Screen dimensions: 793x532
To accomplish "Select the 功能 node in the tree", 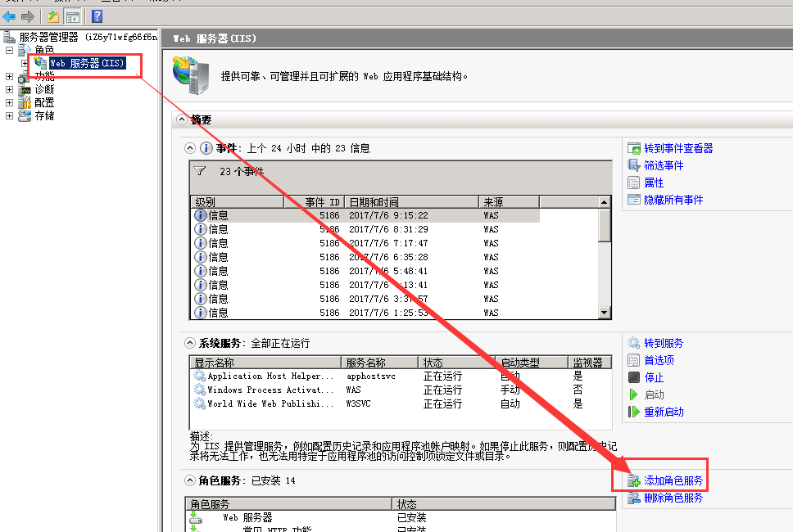I will tap(44, 76).
